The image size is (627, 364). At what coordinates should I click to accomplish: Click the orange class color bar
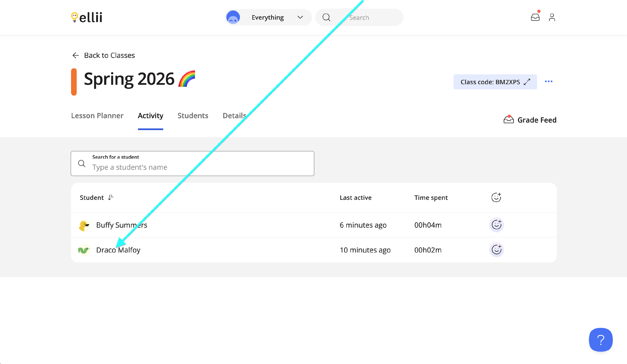point(74,82)
